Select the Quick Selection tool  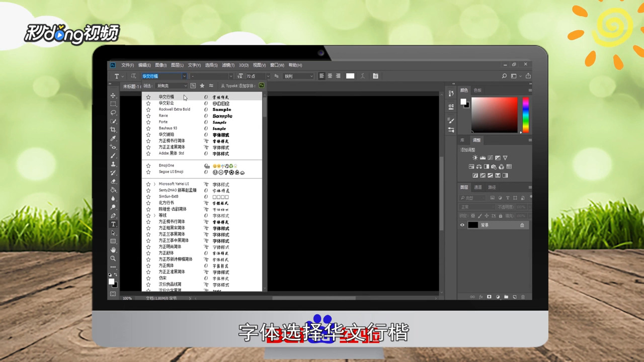(113, 121)
